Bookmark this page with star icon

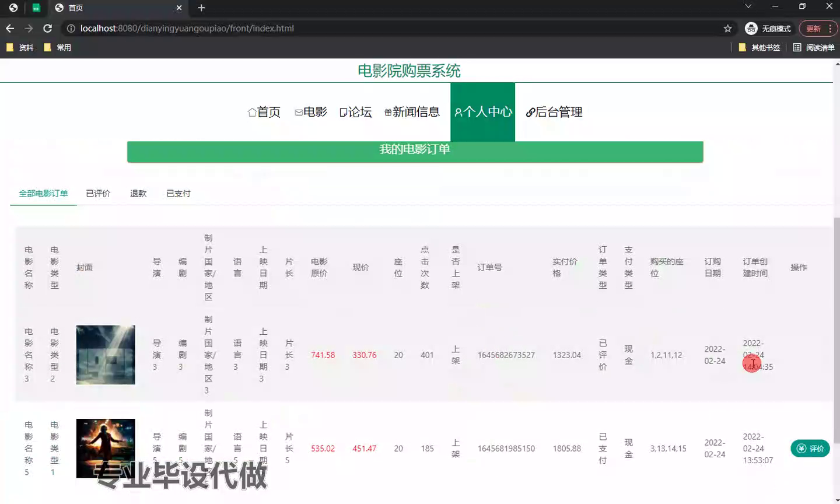click(727, 28)
